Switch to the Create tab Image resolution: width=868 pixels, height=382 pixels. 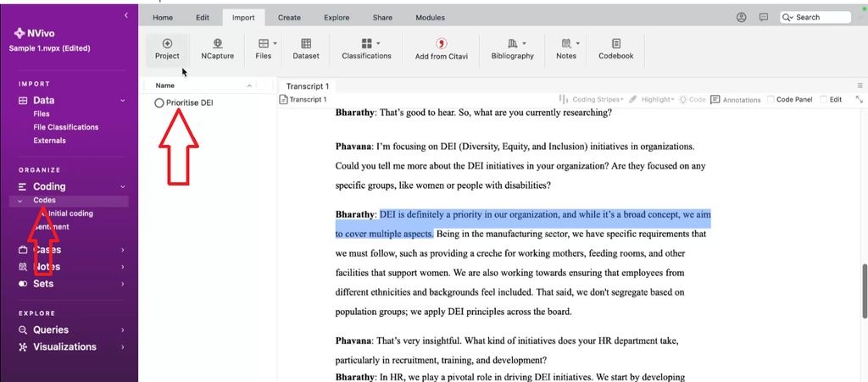point(290,18)
